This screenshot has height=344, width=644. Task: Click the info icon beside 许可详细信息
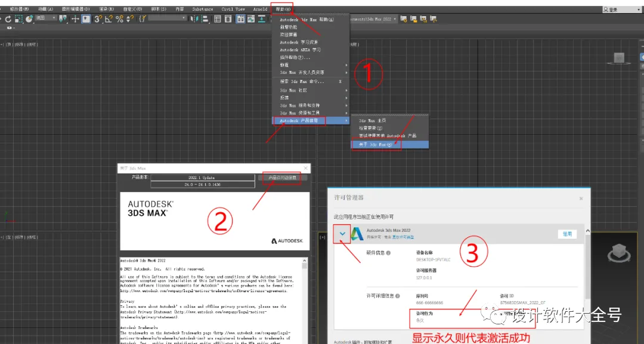coord(398,296)
